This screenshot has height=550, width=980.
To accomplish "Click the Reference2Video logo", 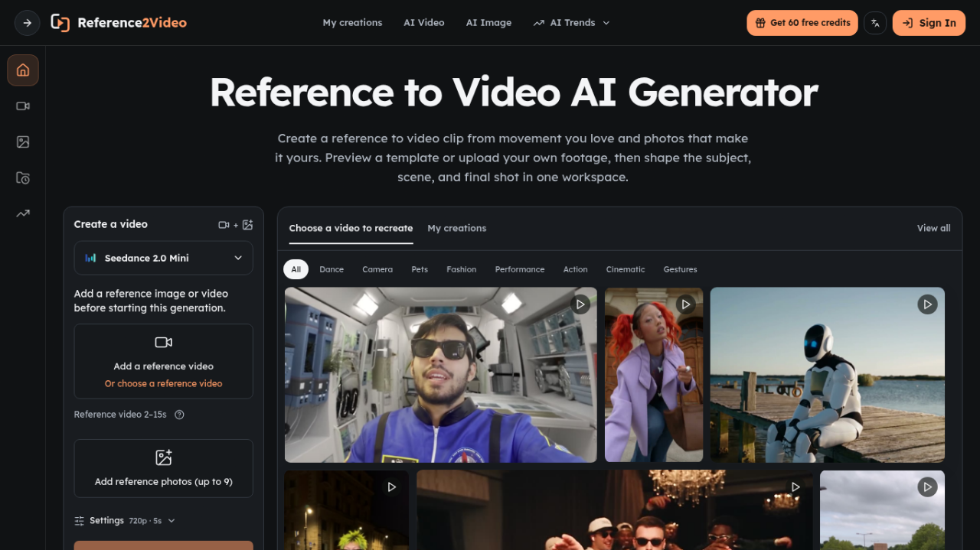I will pyautogui.click(x=119, y=23).
